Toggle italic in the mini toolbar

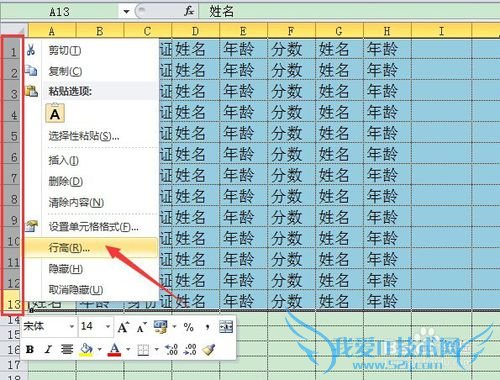(49, 349)
